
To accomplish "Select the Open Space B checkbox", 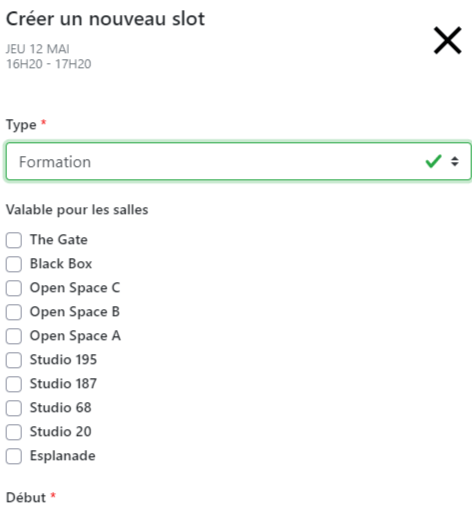I will click(x=14, y=312).
